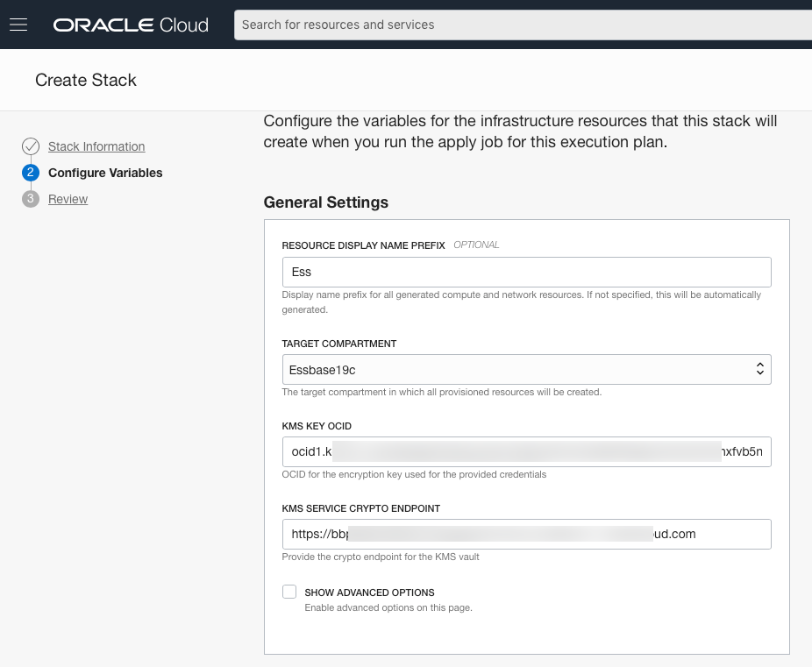
Task: Enable the Show Advanced Options checkbox
Action: click(x=289, y=592)
